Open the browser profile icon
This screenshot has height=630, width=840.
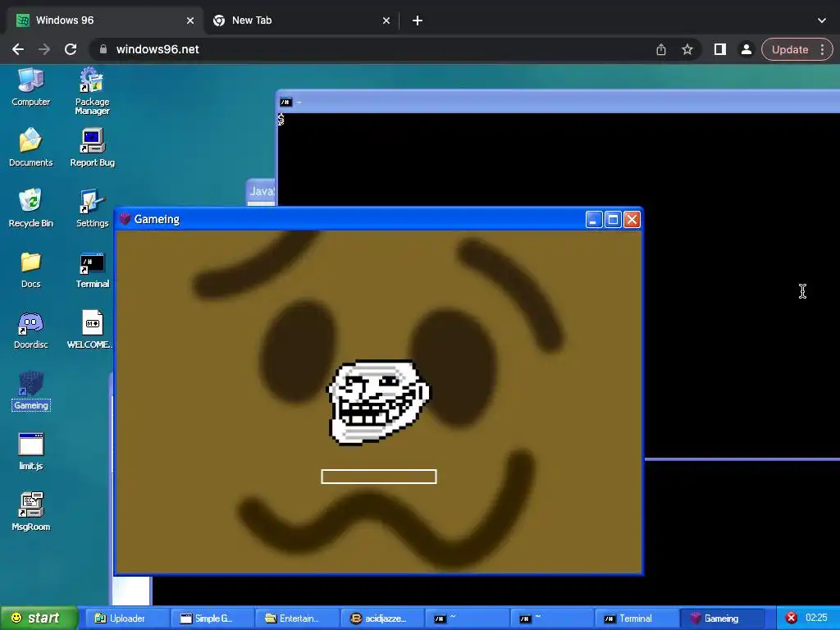[x=746, y=49]
